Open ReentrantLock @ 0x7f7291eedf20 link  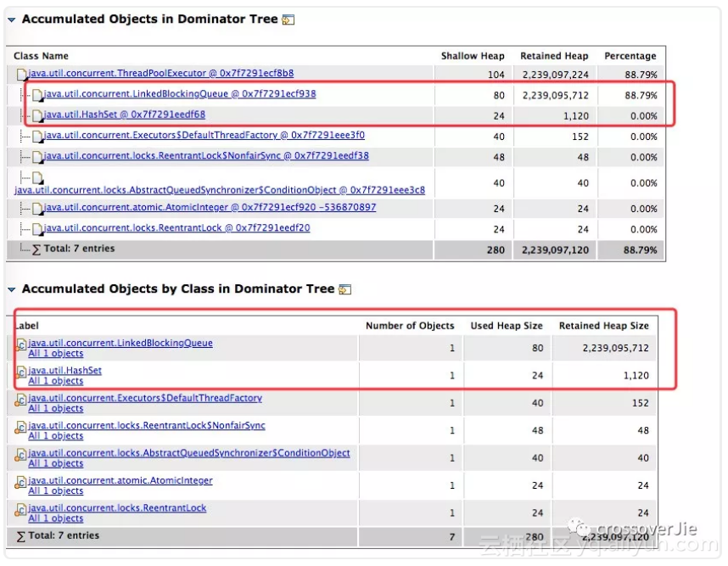[176, 228]
